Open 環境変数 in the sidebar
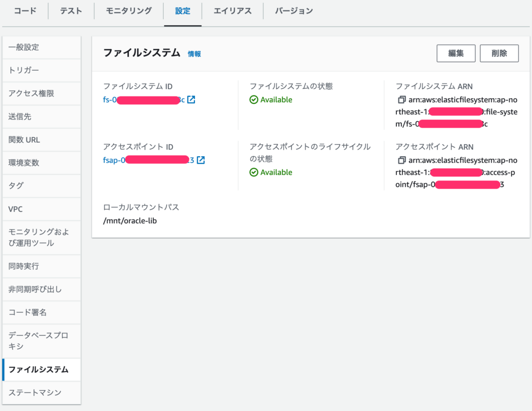 pos(42,162)
